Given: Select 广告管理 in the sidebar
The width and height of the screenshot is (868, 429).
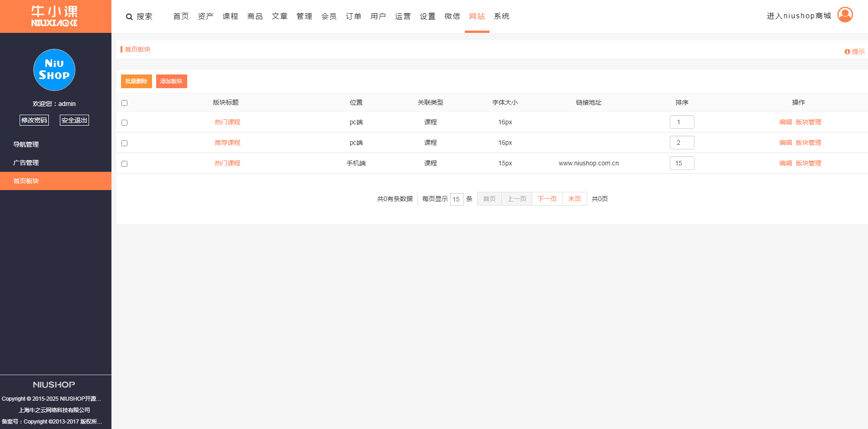Looking at the screenshot, I should coord(26,163).
